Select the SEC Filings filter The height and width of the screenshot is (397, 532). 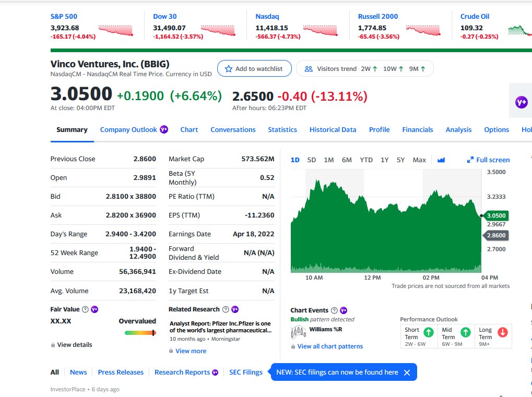tap(246, 372)
